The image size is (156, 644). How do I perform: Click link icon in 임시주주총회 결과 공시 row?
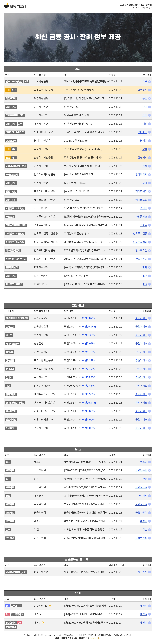tap(149, 115)
